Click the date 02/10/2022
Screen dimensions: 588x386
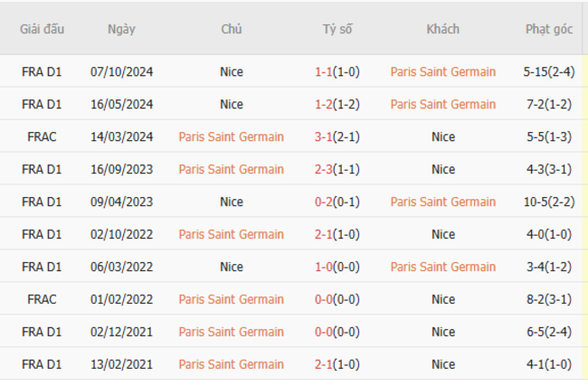[x=121, y=235]
